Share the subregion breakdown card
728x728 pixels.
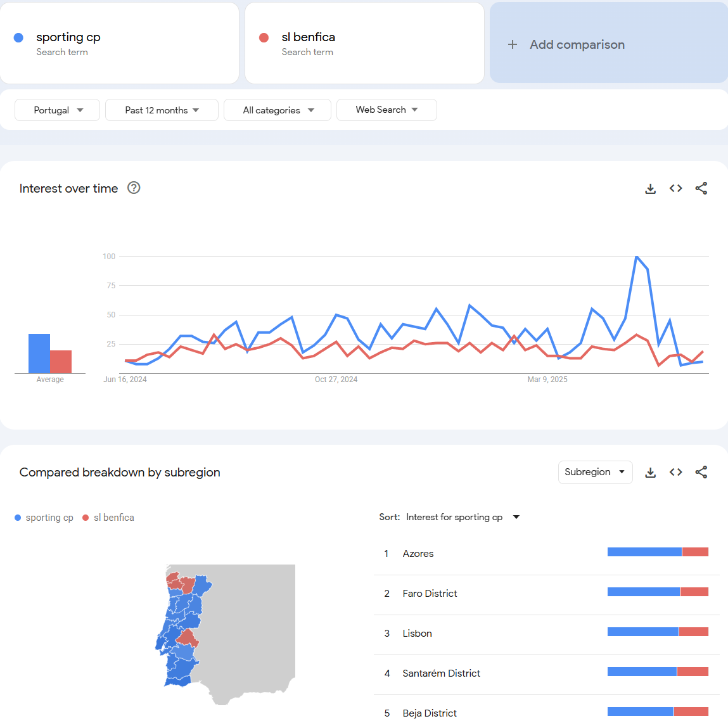click(x=701, y=473)
